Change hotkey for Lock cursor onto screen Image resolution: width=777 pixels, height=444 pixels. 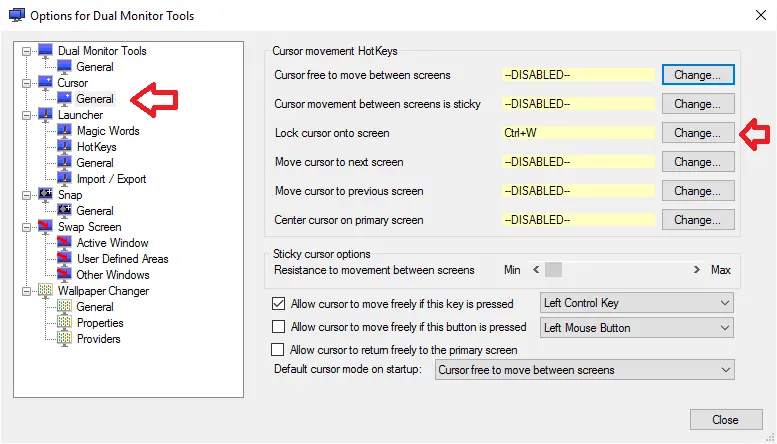pos(698,133)
